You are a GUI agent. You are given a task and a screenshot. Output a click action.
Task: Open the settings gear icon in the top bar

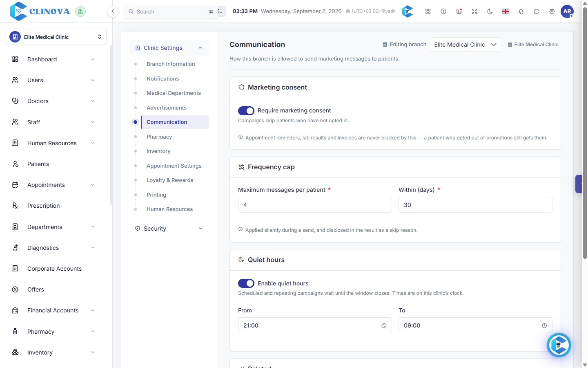click(x=552, y=11)
